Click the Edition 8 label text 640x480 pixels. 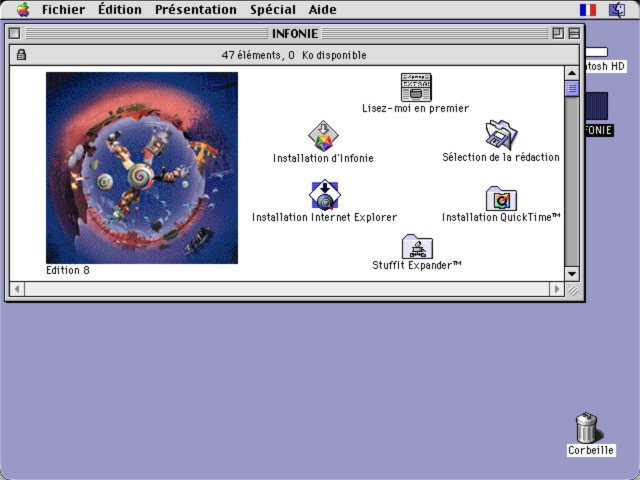(68, 270)
